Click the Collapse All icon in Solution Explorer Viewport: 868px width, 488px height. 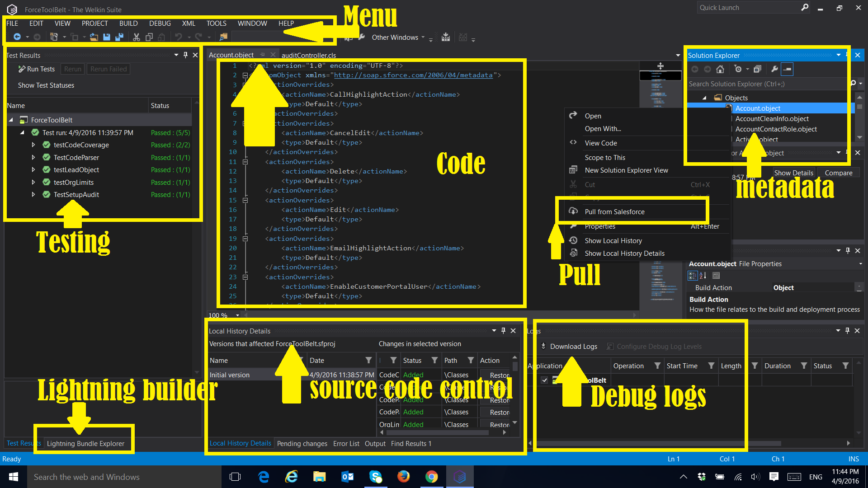pos(757,69)
